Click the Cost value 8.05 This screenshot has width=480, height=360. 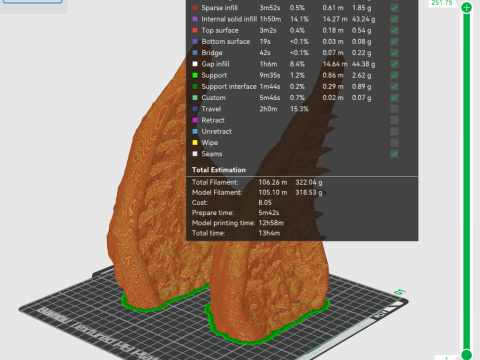coord(265,203)
